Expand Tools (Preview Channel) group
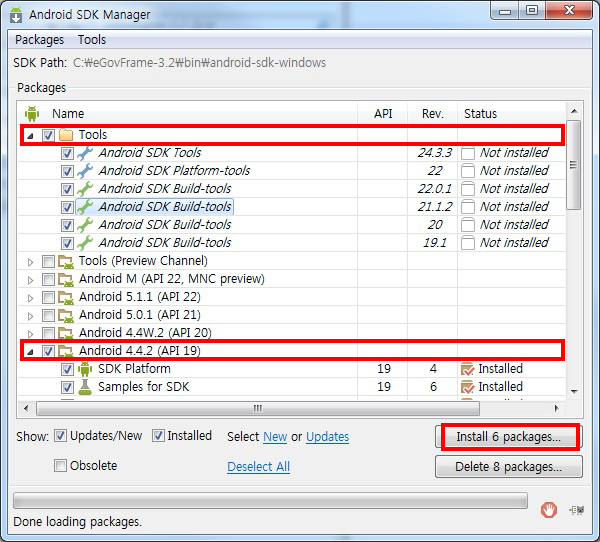 29,261
